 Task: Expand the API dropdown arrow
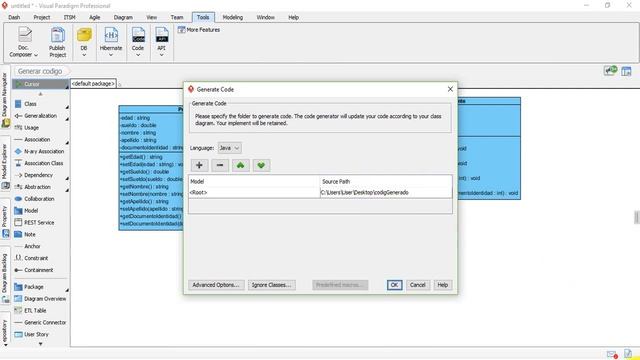(162, 55)
